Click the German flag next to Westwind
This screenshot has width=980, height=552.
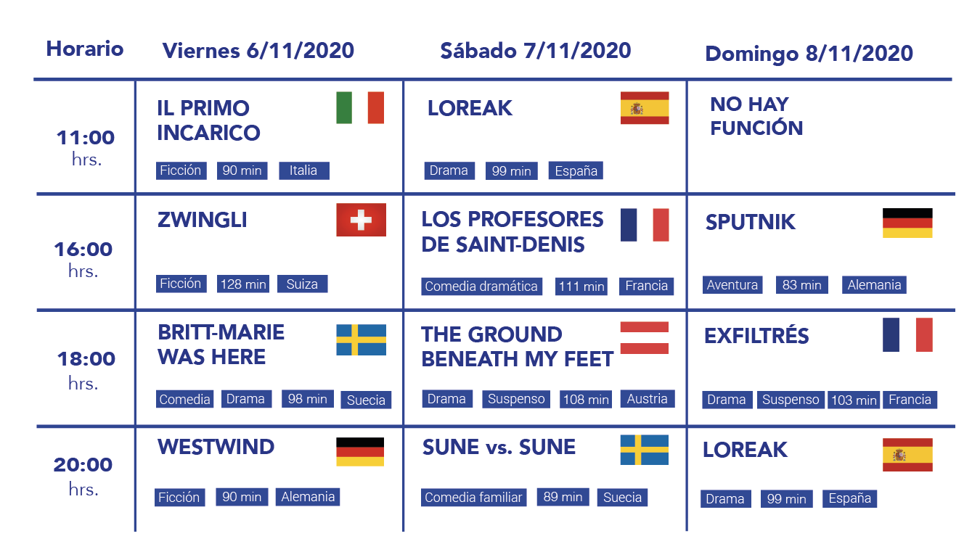coord(360,451)
